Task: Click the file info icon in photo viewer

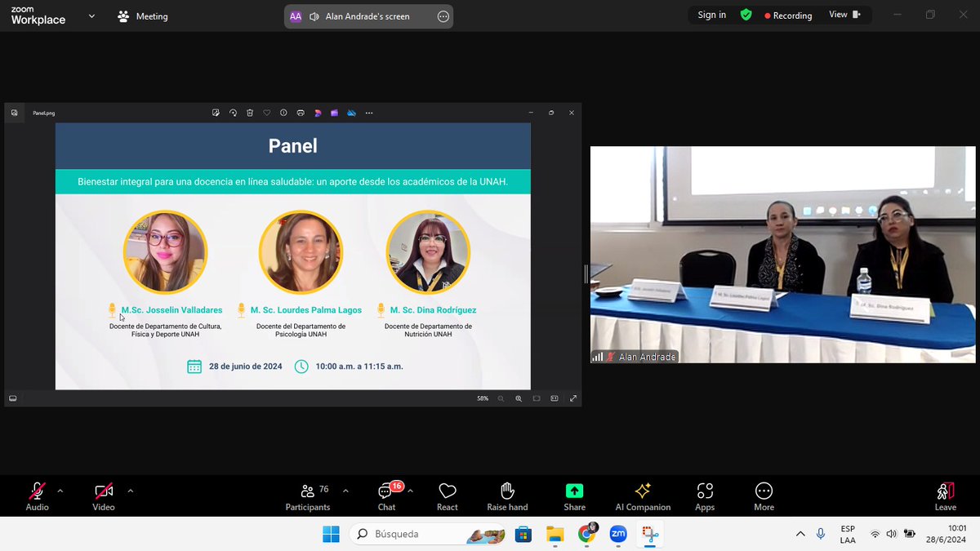Action: pos(283,113)
